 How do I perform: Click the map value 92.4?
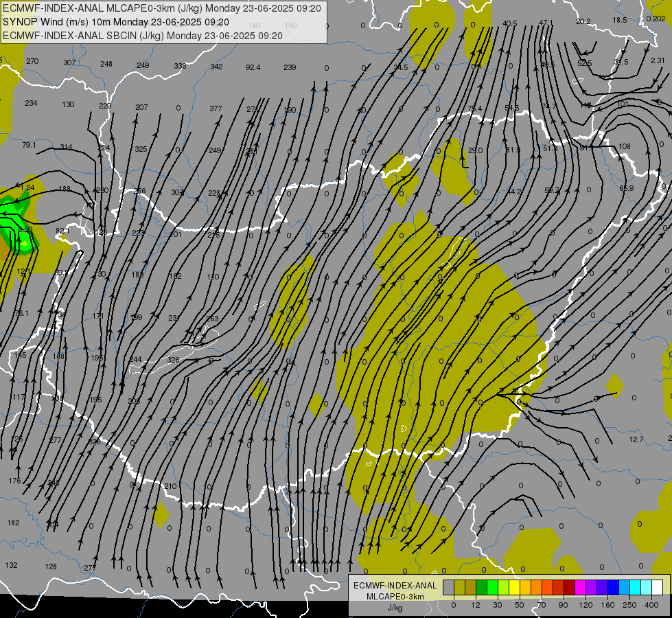(253, 67)
